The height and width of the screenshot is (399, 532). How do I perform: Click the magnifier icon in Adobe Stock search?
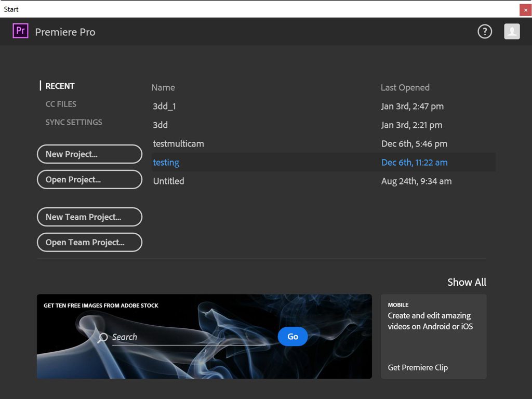102,338
